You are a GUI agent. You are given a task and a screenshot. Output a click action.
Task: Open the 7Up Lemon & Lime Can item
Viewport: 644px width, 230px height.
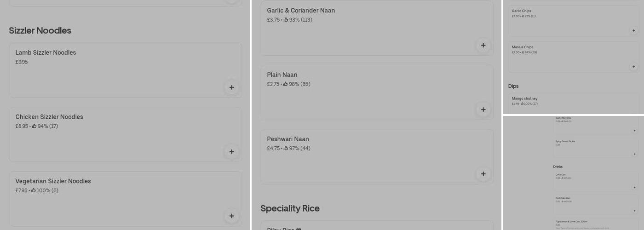(571, 221)
